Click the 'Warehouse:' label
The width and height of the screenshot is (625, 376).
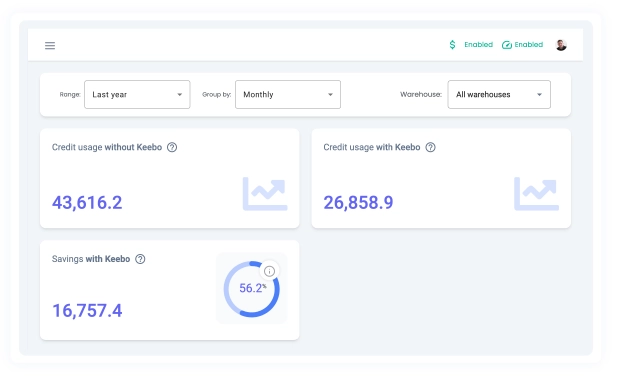[421, 94]
